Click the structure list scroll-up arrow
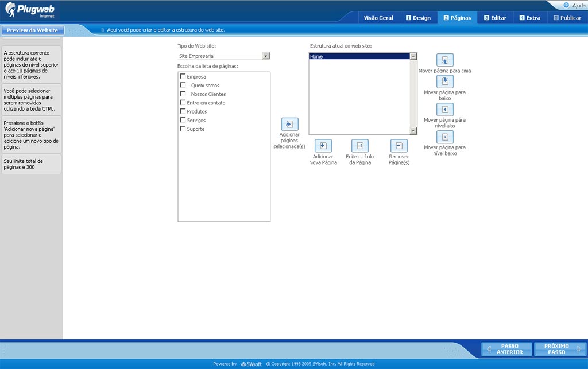This screenshot has height=369, width=588. click(413, 56)
